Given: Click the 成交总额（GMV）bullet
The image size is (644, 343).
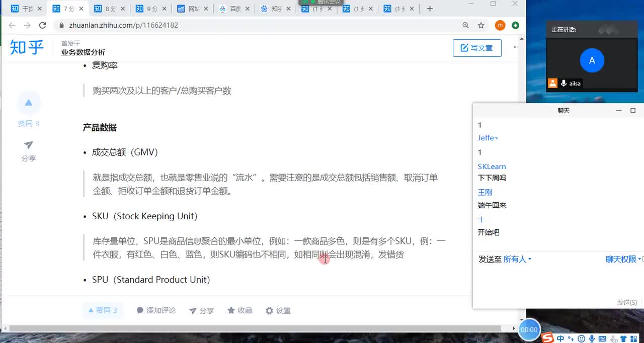Looking at the screenshot, I should coord(125,152).
